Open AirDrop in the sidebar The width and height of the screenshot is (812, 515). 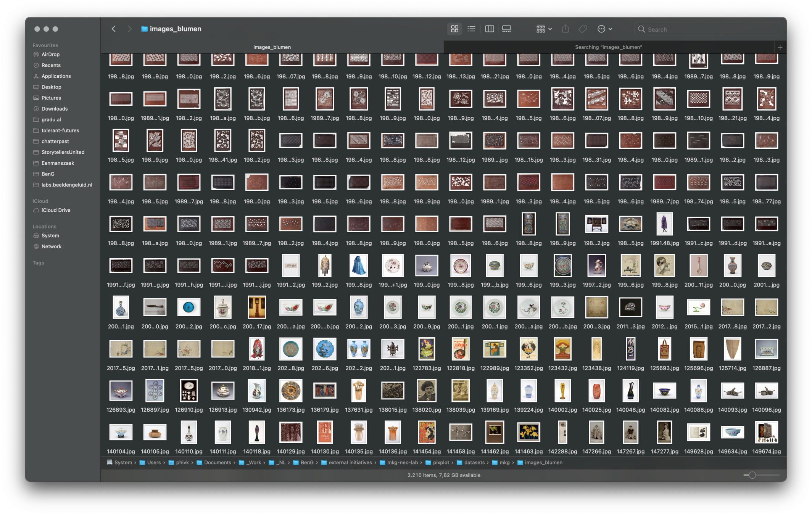point(50,55)
